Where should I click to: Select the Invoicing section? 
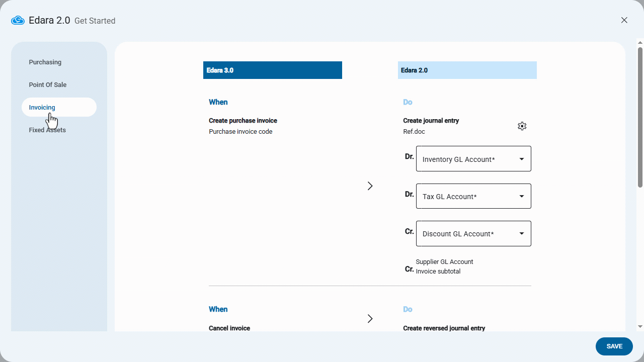pos(59,107)
